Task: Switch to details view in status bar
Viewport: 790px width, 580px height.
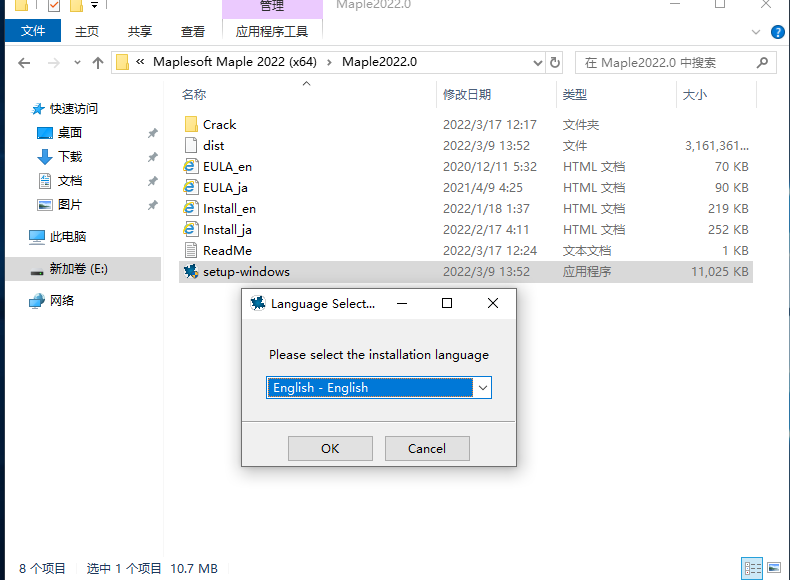Action: [x=752, y=568]
